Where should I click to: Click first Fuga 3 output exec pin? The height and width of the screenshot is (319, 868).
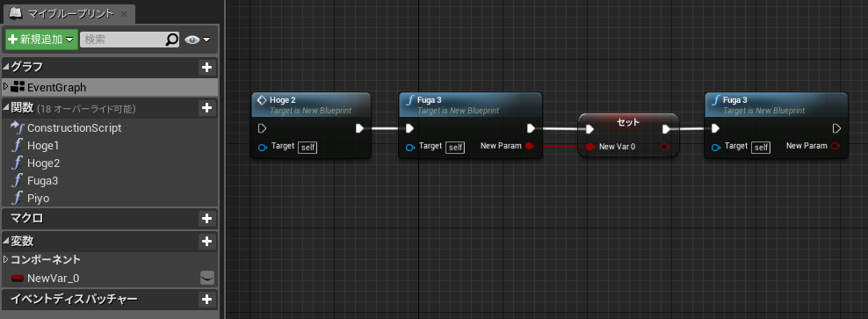point(531,128)
